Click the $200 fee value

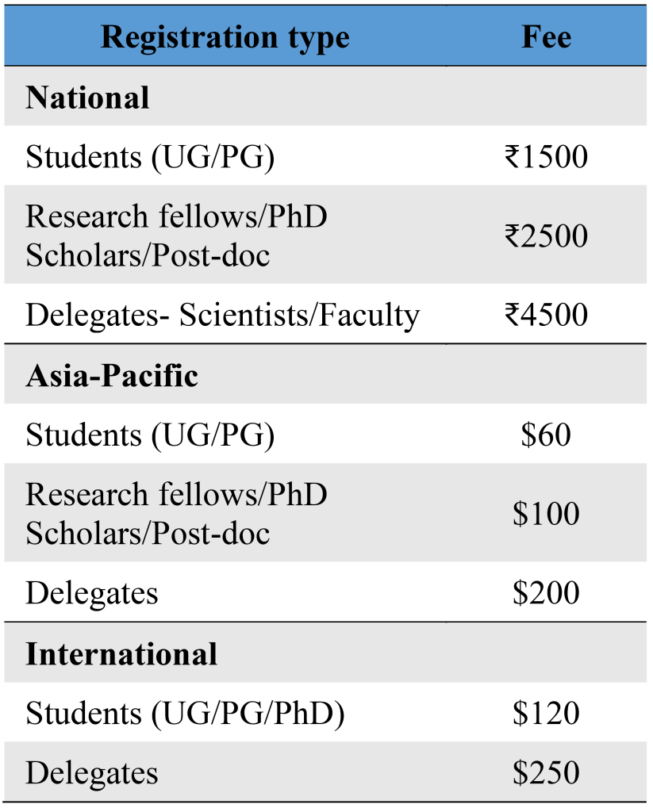(546, 592)
